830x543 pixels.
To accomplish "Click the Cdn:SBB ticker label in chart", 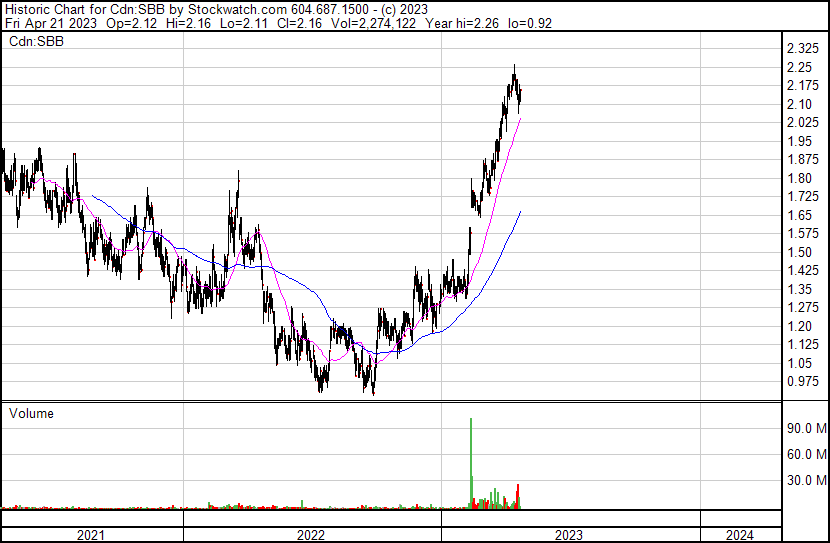I will click(x=38, y=42).
